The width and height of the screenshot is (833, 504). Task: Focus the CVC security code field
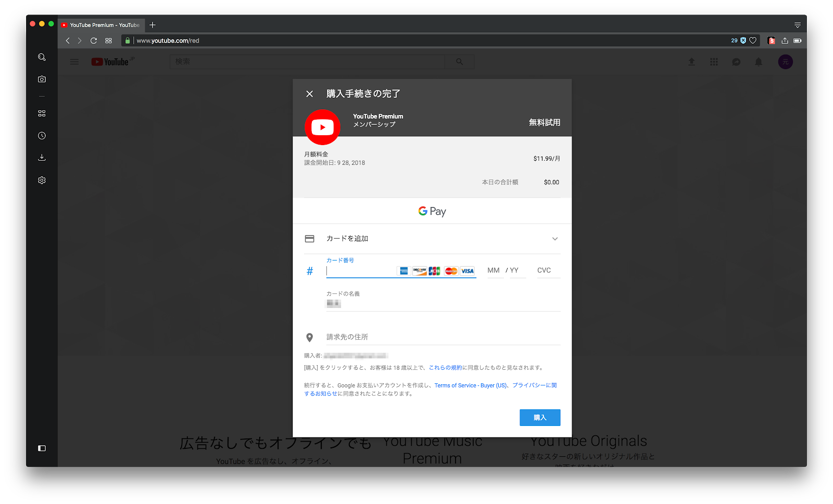coord(548,270)
